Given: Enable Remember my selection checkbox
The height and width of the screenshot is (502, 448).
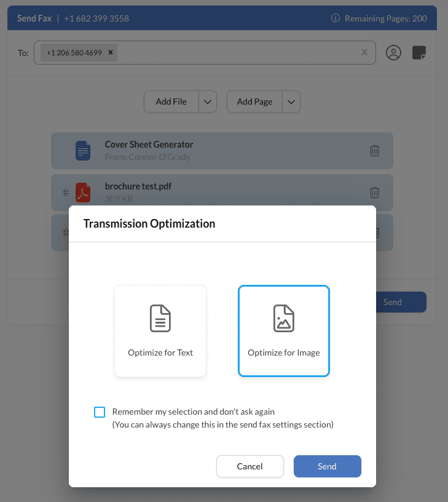Looking at the screenshot, I should click(100, 412).
